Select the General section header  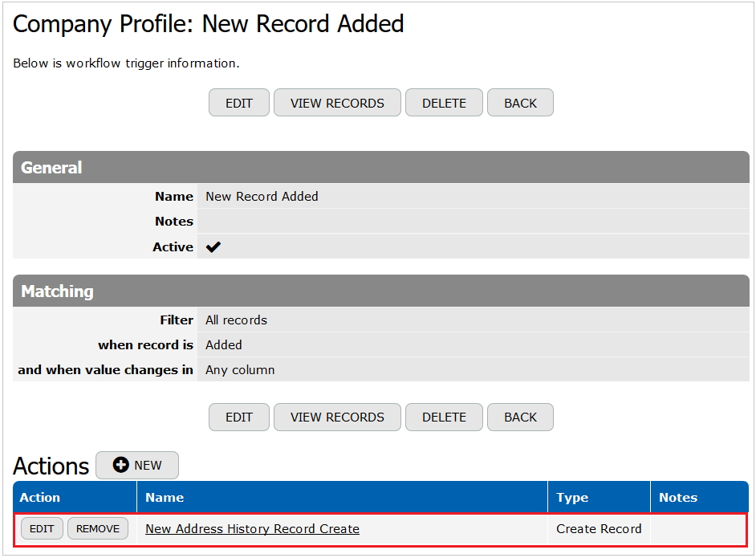pyautogui.click(x=51, y=168)
